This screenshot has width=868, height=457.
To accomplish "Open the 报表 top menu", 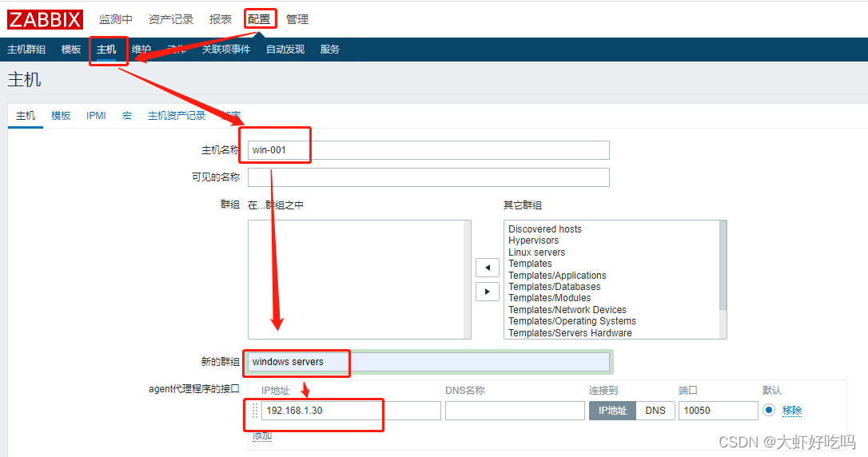I will click(x=221, y=19).
